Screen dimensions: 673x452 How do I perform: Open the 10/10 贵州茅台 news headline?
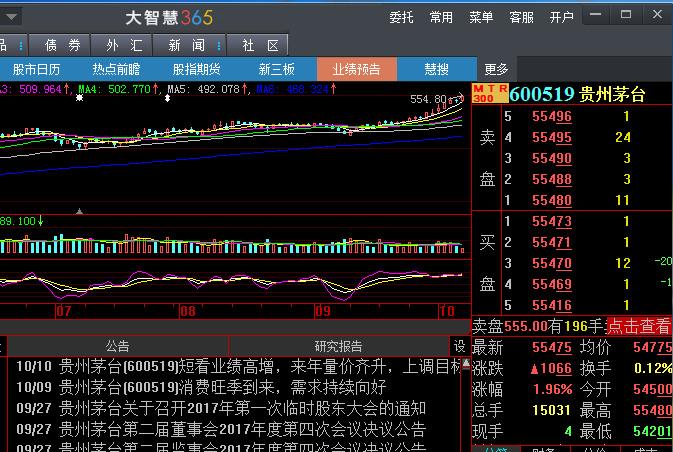(x=240, y=366)
